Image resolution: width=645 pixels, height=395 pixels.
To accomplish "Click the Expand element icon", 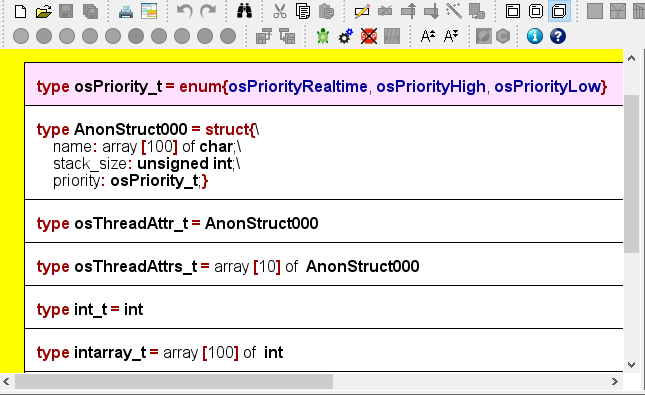I will click(287, 37).
